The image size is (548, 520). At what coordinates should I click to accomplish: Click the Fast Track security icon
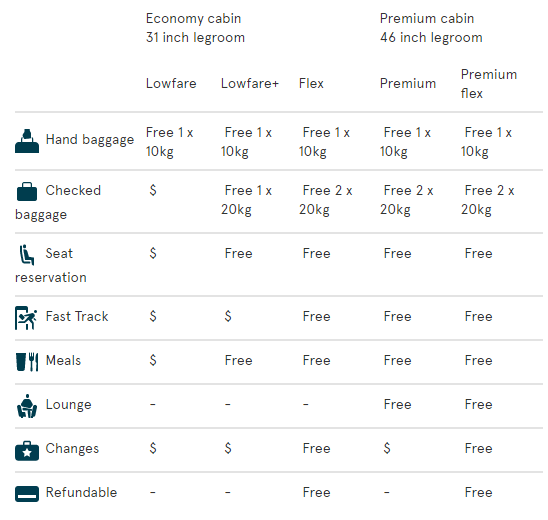26,318
